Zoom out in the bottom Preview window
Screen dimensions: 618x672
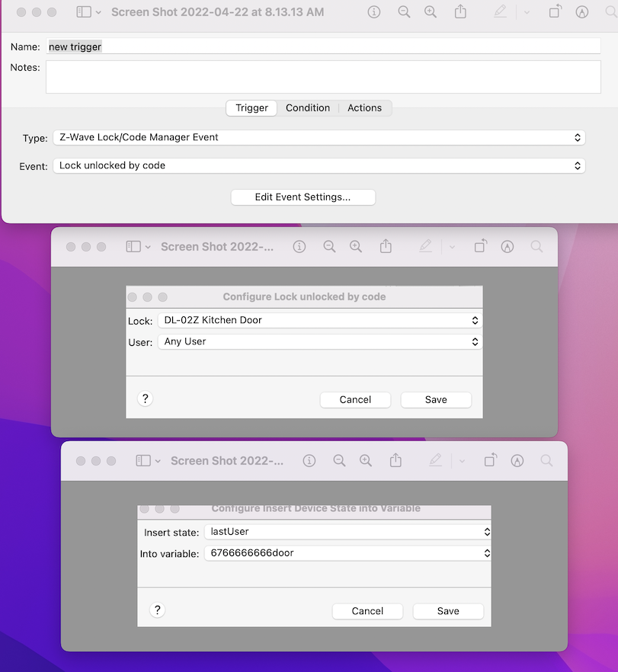point(339,461)
